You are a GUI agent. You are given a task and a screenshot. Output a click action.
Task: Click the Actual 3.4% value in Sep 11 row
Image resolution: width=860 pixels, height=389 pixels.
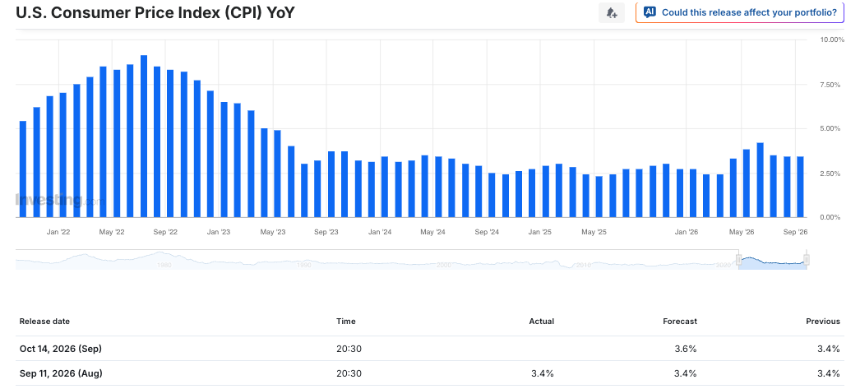pos(542,374)
